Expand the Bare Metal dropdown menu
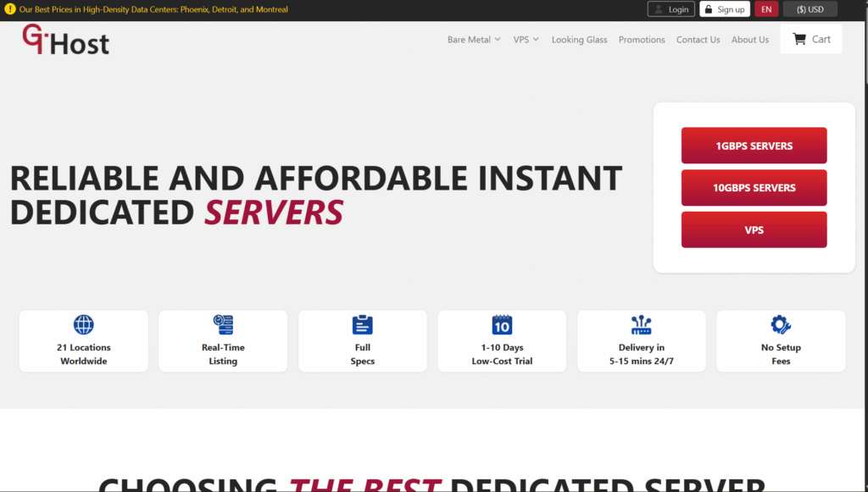The width and height of the screenshot is (868, 492). pyautogui.click(x=474, y=40)
